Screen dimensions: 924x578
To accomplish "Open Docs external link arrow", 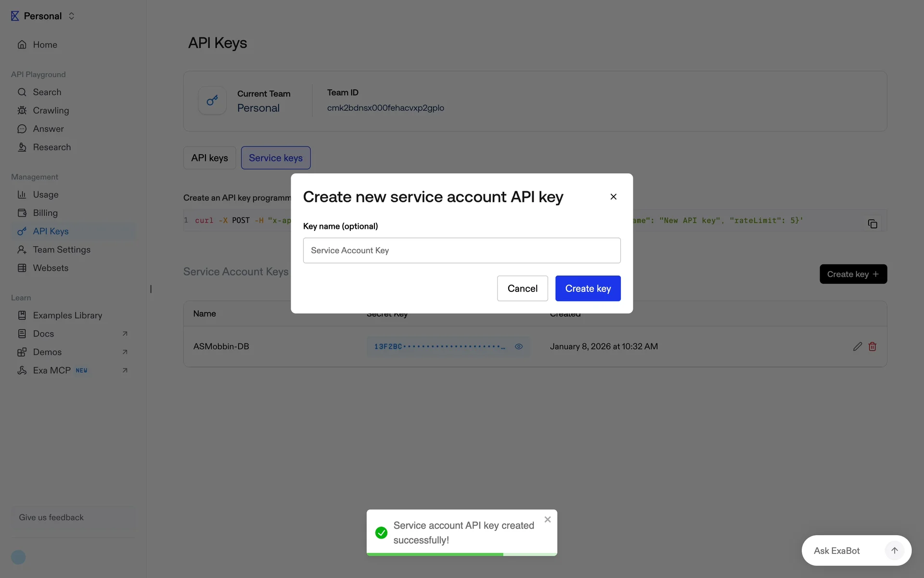I will coord(125,334).
